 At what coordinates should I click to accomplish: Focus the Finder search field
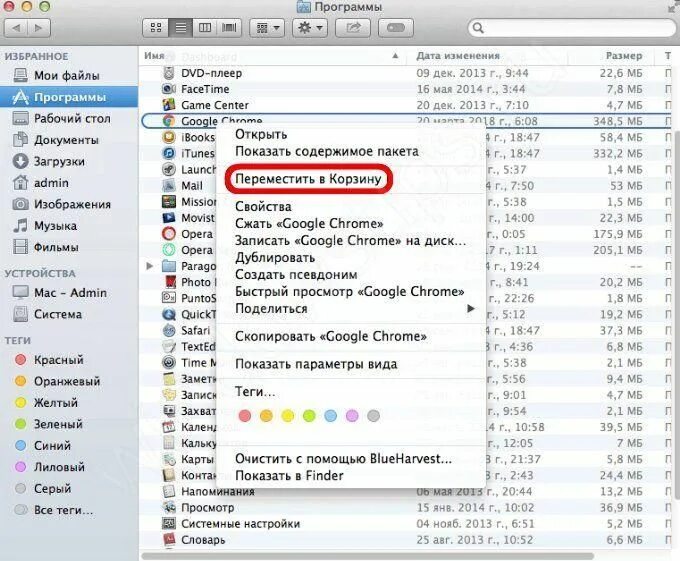[x=572, y=28]
